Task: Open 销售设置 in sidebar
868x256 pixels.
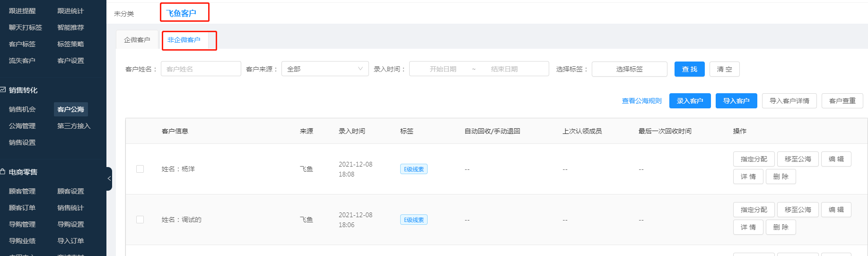Action: [22, 142]
